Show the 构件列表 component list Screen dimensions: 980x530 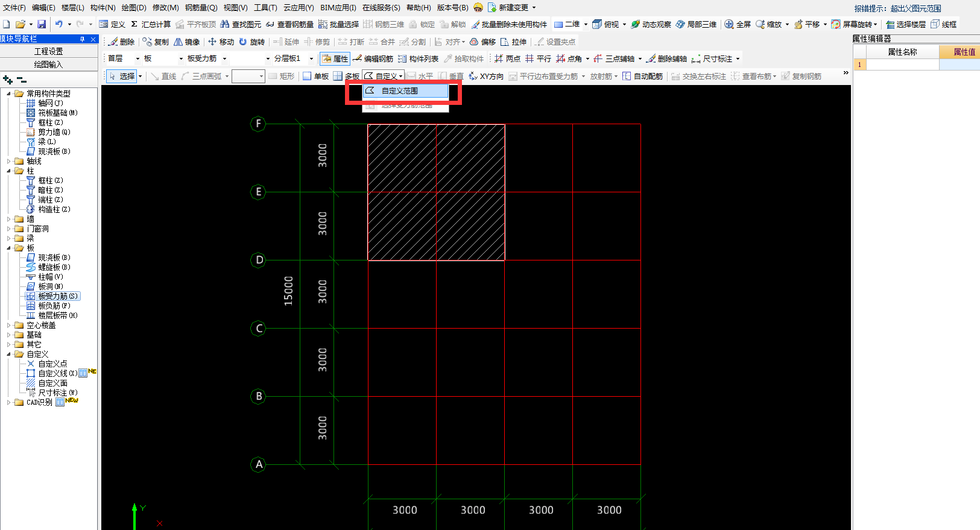point(418,58)
